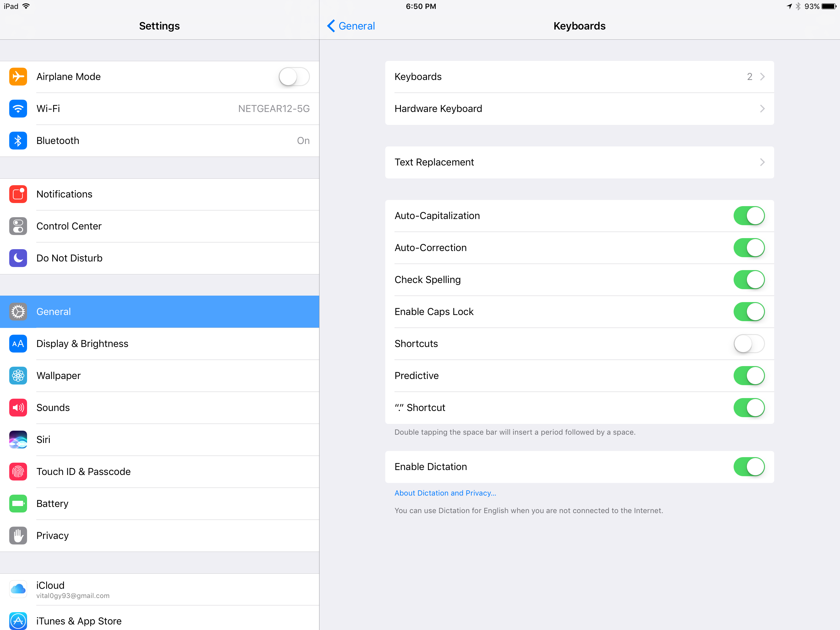Image resolution: width=840 pixels, height=630 pixels.
Task: Tap the Siri icon
Action: click(18, 440)
